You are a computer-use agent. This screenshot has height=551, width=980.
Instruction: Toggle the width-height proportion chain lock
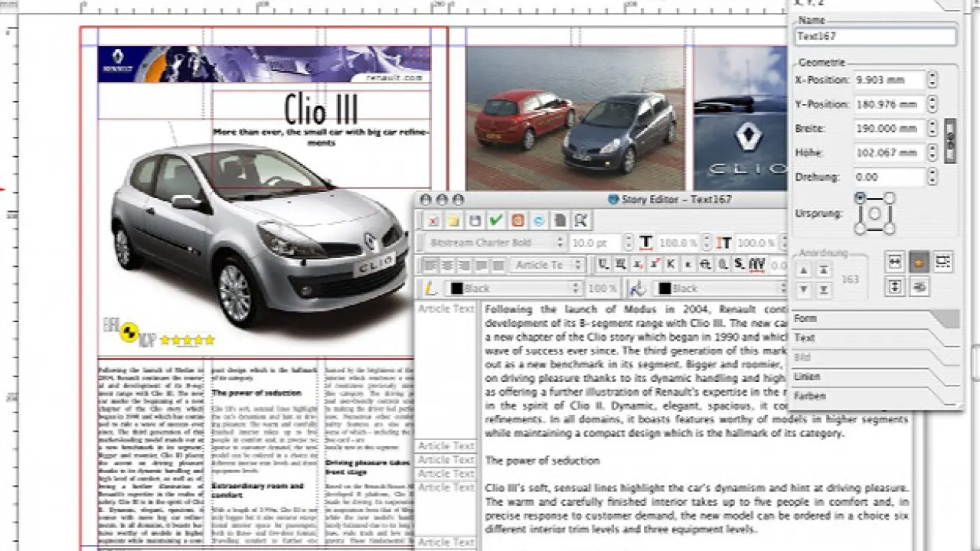click(x=950, y=140)
